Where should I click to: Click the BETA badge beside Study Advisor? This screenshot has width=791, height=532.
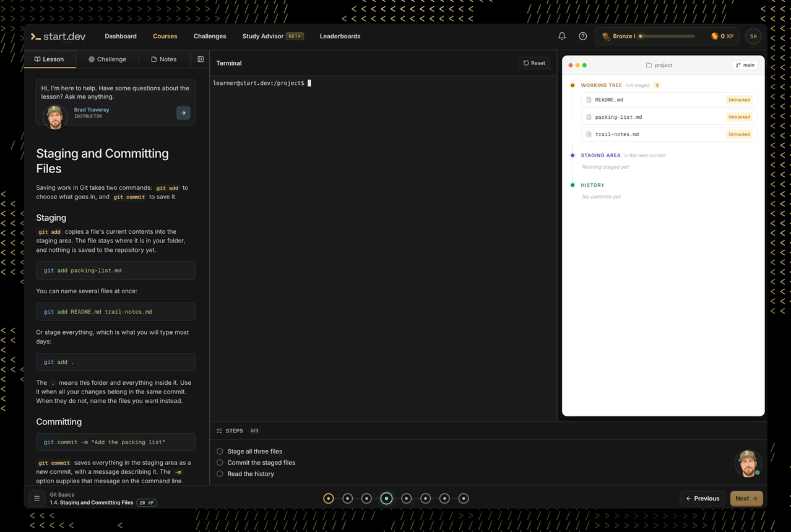pos(295,36)
